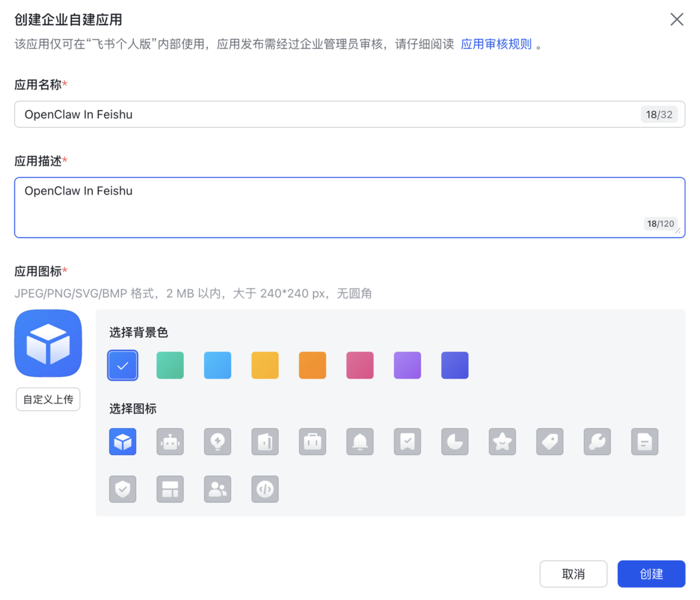Choose the people group icon

[x=217, y=489]
